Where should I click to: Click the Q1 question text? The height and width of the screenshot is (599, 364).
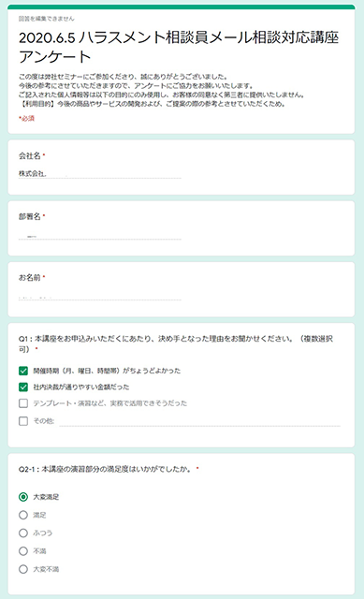coord(176,343)
